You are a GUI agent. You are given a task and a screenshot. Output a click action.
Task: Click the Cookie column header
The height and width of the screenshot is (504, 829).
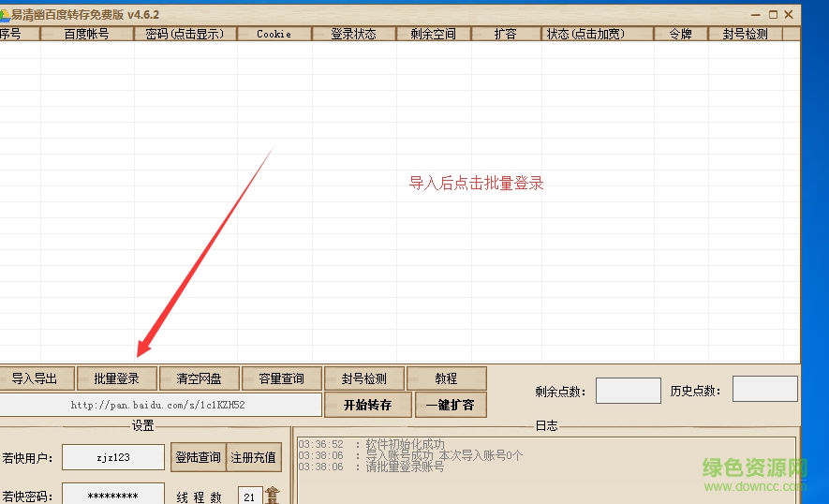point(274,34)
